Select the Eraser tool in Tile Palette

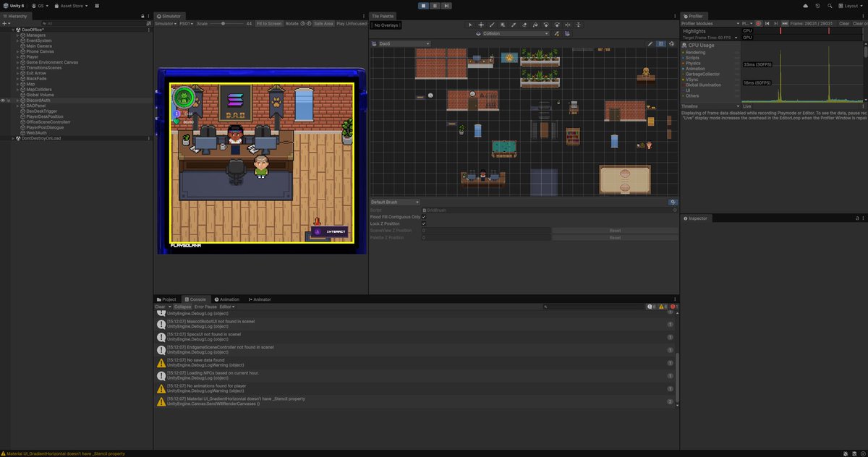click(524, 25)
